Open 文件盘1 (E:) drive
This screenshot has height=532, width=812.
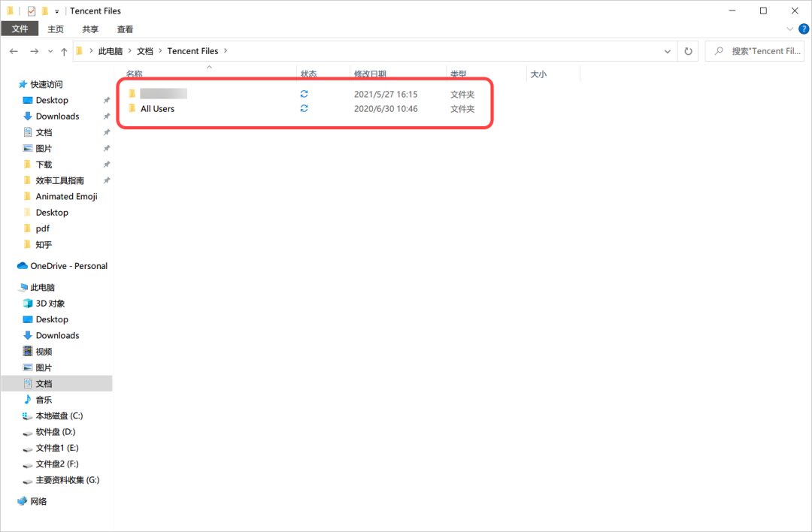pyautogui.click(x=57, y=448)
